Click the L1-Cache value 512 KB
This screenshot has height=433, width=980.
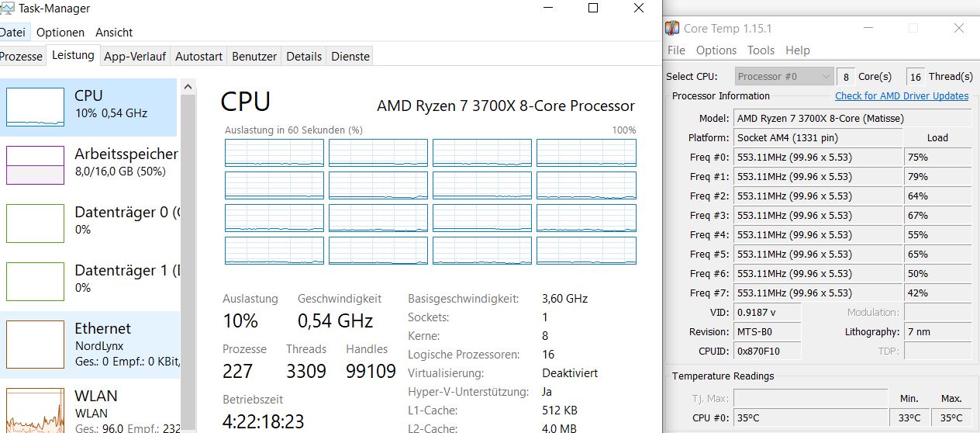pyautogui.click(x=561, y=410)
